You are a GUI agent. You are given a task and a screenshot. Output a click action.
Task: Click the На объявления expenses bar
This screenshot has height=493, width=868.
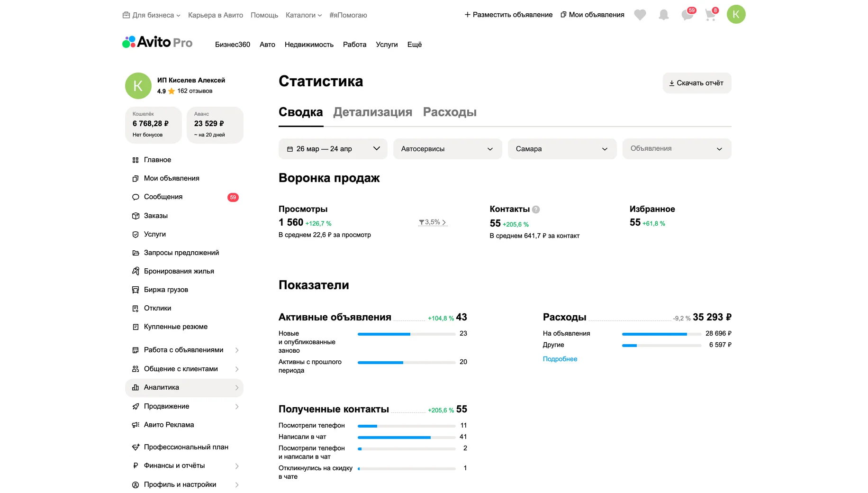pos(661,334)
